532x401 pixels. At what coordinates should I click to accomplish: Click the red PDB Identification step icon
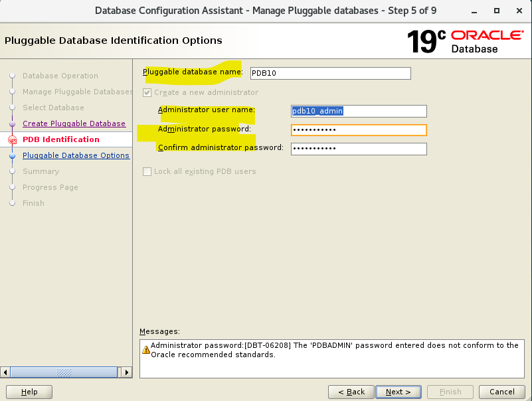point(13,140)
